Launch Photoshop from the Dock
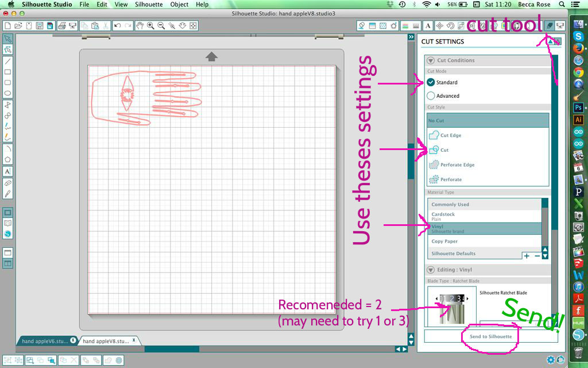Screen dimensions: 588x368 (578, 108)
